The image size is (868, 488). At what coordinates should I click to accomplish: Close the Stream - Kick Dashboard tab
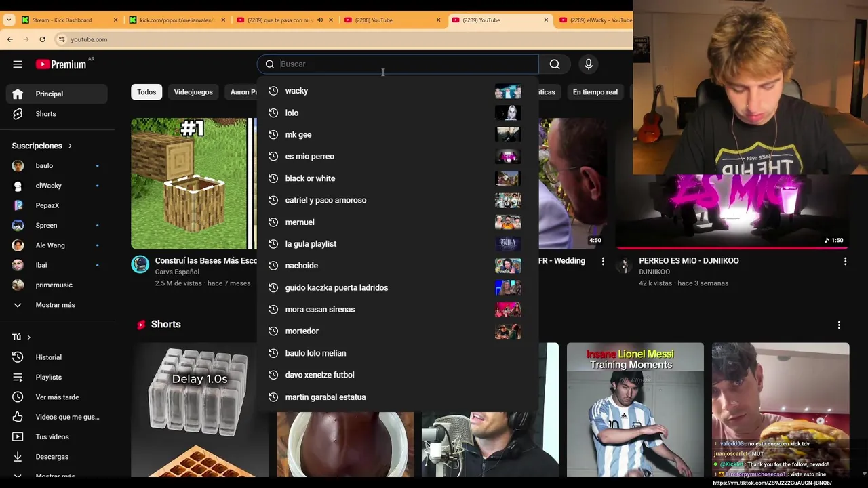[115, 20]
